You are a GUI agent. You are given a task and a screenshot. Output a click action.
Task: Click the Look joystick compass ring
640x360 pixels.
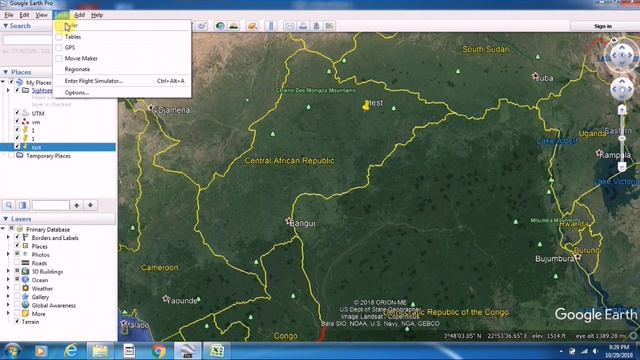(x=622, y=55)
